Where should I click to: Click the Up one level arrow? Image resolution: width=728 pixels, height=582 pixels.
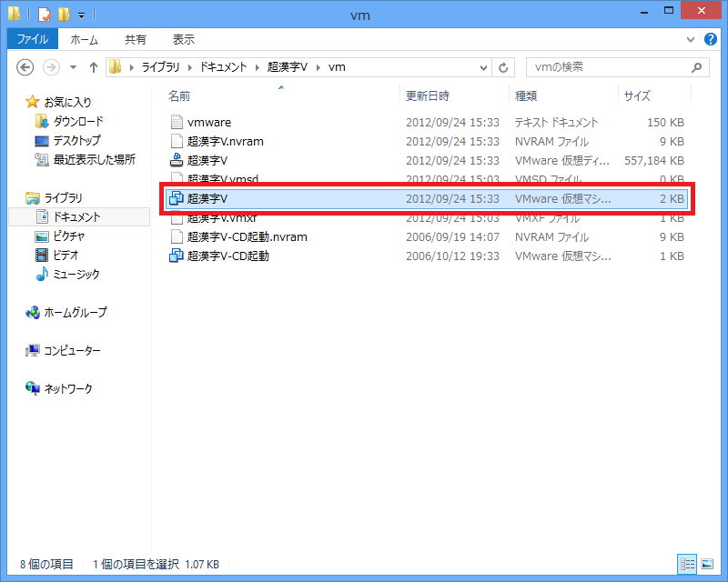point(93,67)
